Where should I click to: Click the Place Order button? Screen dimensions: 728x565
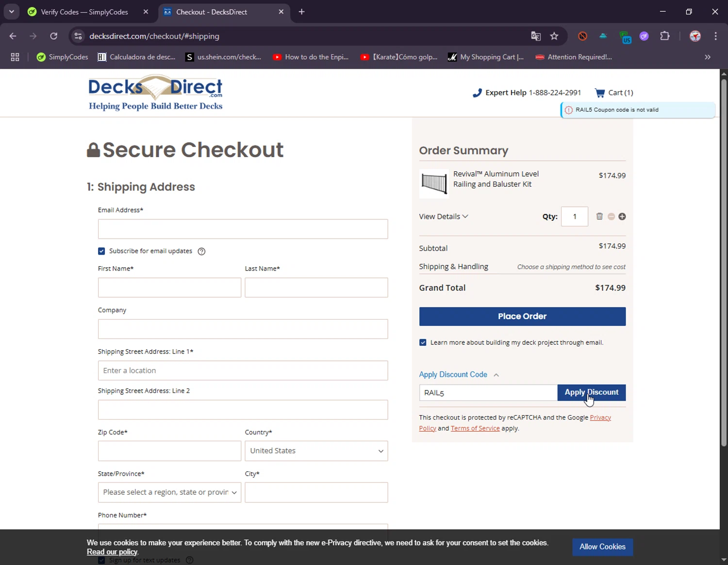tap(522, 316)
